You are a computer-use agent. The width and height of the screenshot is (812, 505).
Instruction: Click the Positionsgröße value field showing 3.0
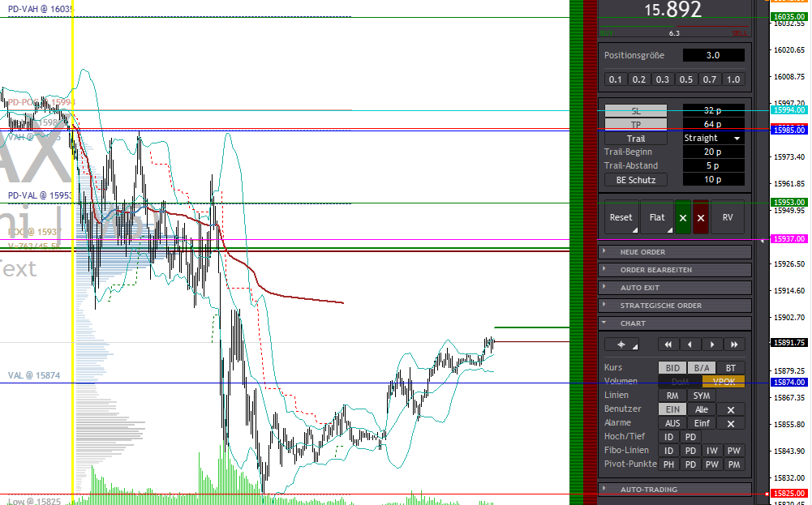coord(713,54)
